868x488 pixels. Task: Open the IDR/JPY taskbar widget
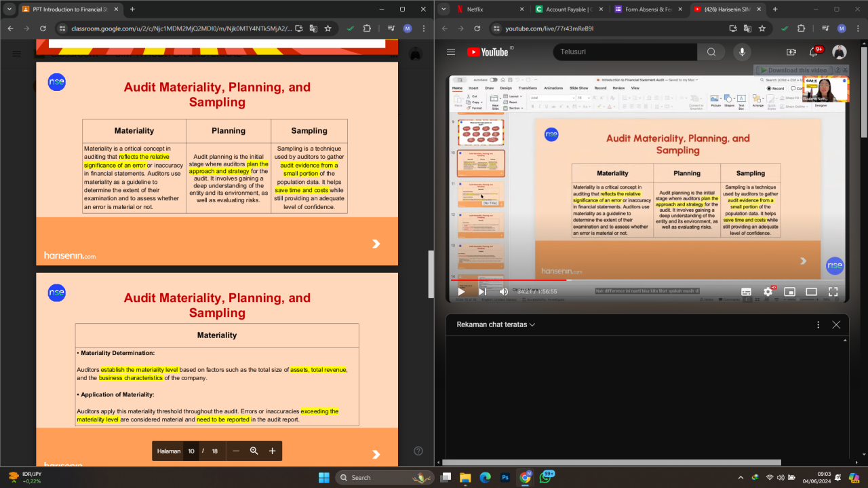[x=24, y=477]
